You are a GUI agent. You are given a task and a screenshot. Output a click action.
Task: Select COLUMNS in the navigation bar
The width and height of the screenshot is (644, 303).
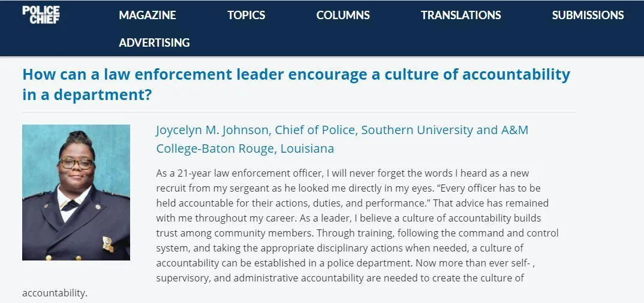click(343, 15)
